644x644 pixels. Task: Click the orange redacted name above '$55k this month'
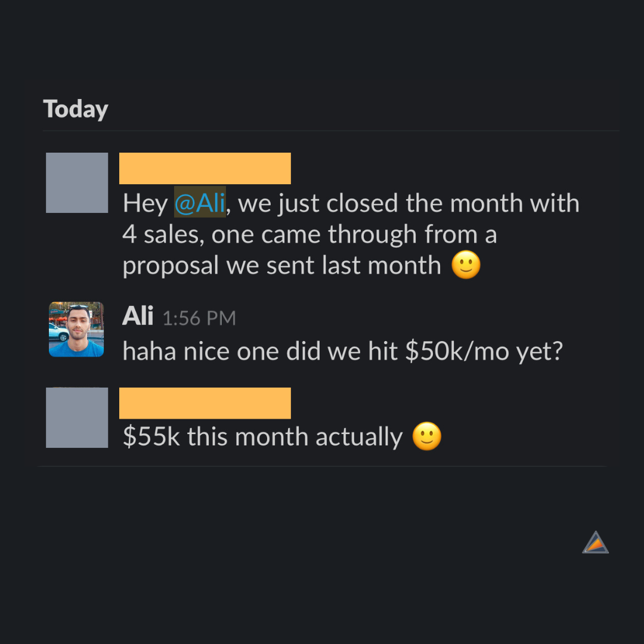tap(205, 403)
